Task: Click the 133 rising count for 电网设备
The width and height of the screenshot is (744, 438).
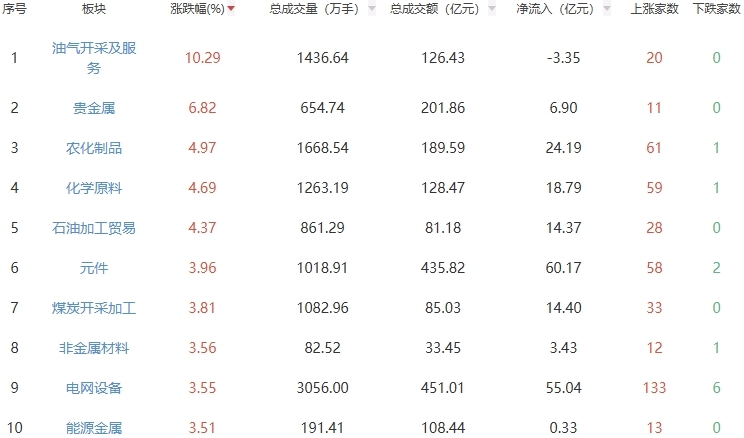Action: click(654, 388)
